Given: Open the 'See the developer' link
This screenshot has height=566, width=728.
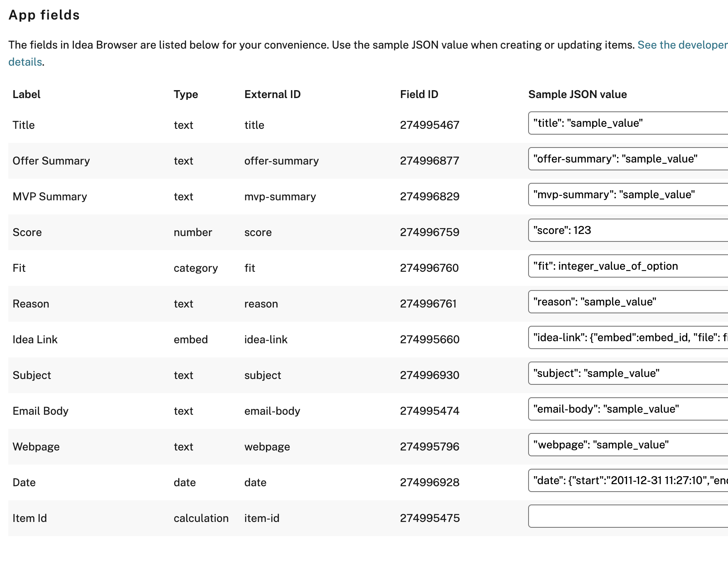Looking at the screenshot, I should coord(682,45).
